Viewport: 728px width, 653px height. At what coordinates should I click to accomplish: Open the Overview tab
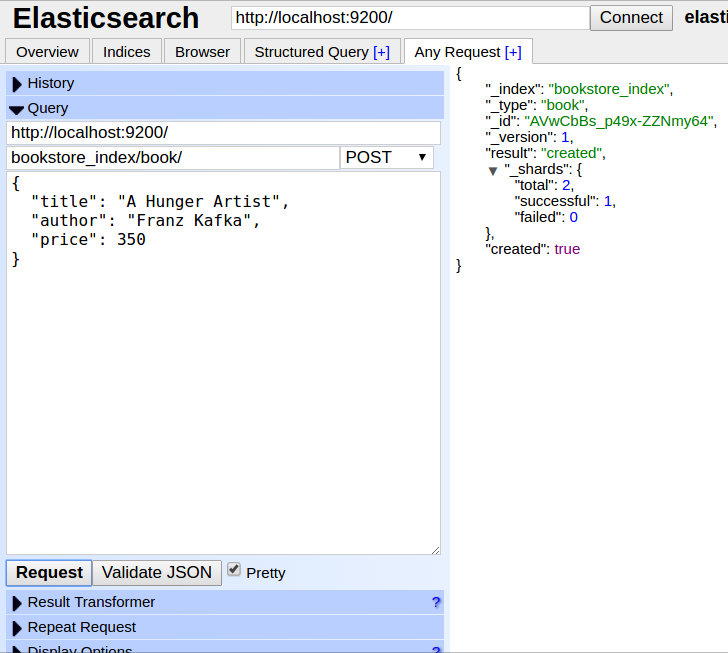[47, 52]
